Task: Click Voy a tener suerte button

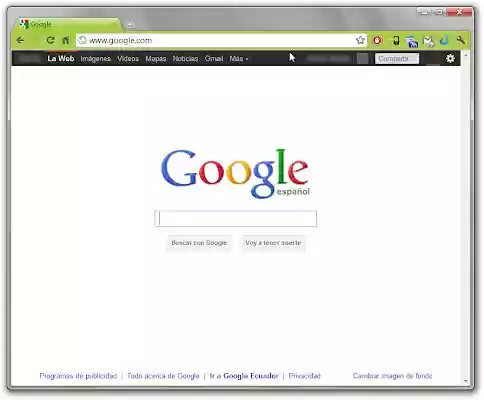Action: (273, 243)
